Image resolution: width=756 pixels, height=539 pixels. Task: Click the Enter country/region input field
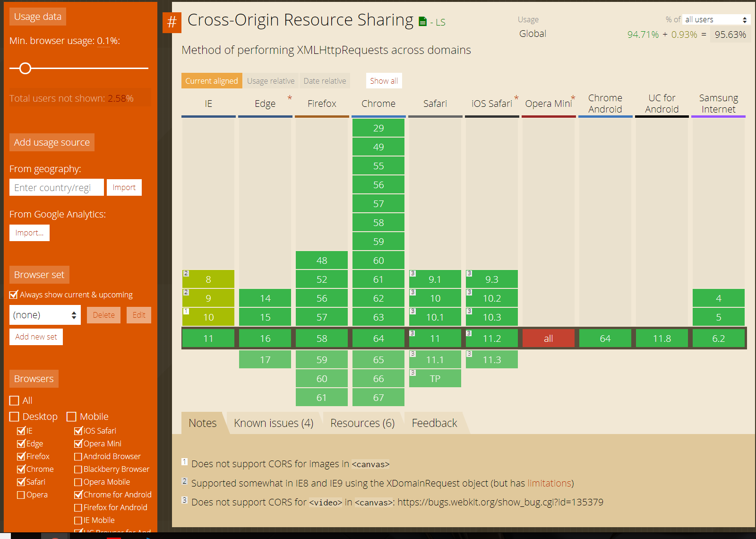tap(57, 188)
